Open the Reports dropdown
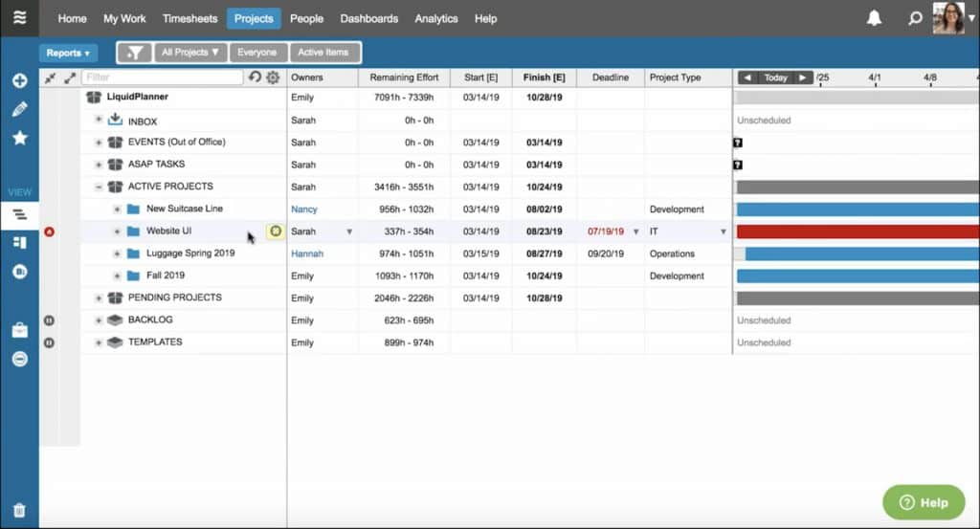 [68, 53]
